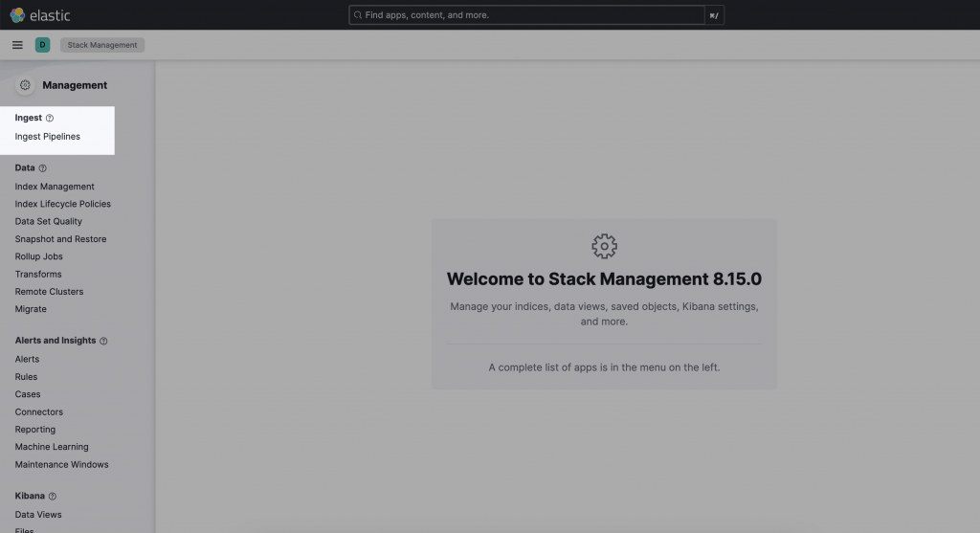Select Alerts in the sidebar

coord(27,359)
